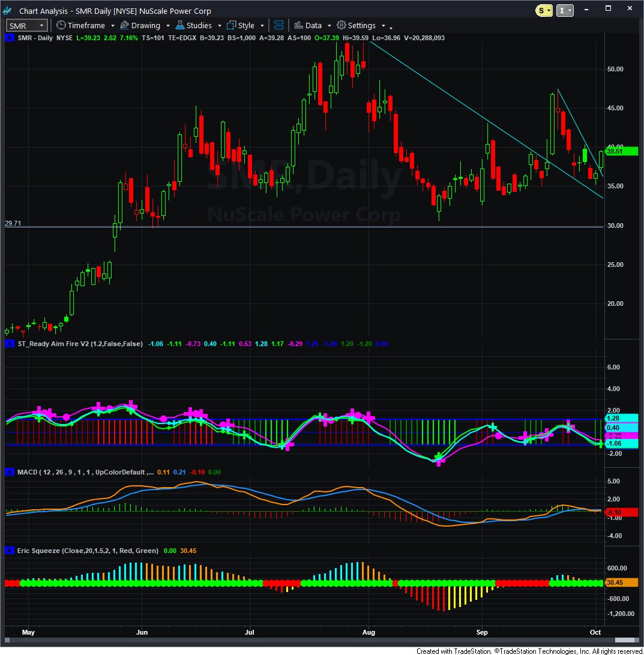Click the blue A badge beside Eric Squeeze

pos(8,550)
